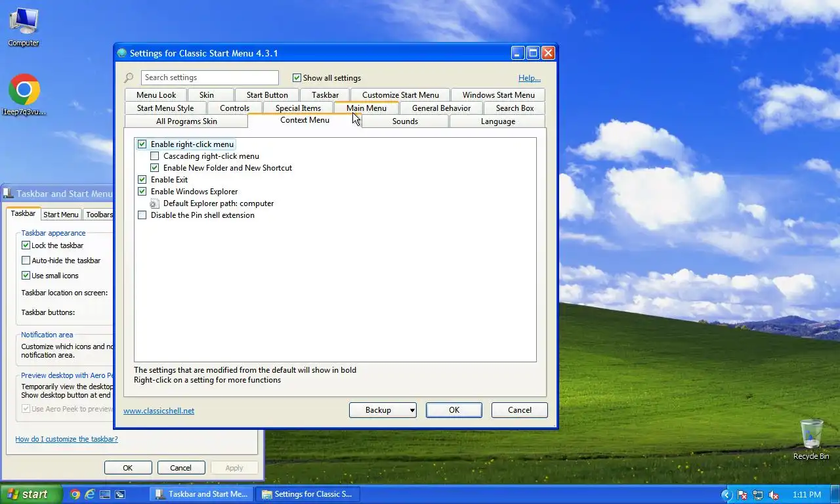The height and width of the screenshot is (504, 840).
Task: Switch to Start Menu tab in Taskbar properties
Action: 61,215
